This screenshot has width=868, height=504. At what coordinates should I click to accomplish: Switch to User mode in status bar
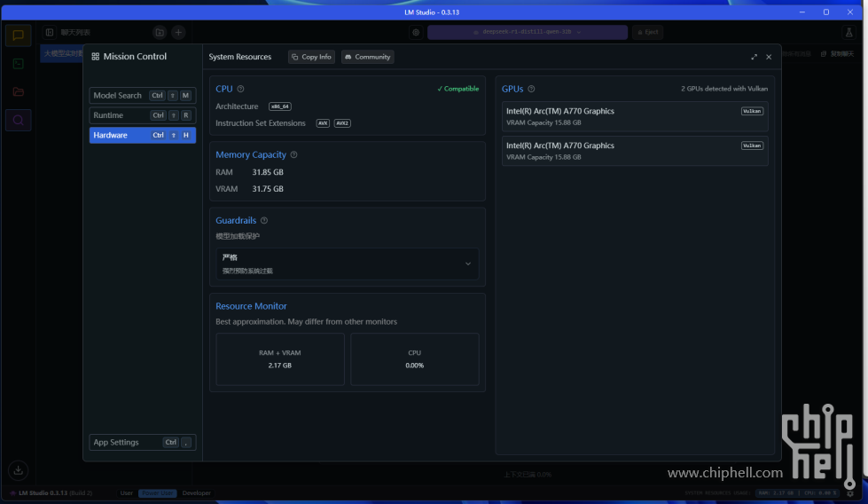click(126, 493)
